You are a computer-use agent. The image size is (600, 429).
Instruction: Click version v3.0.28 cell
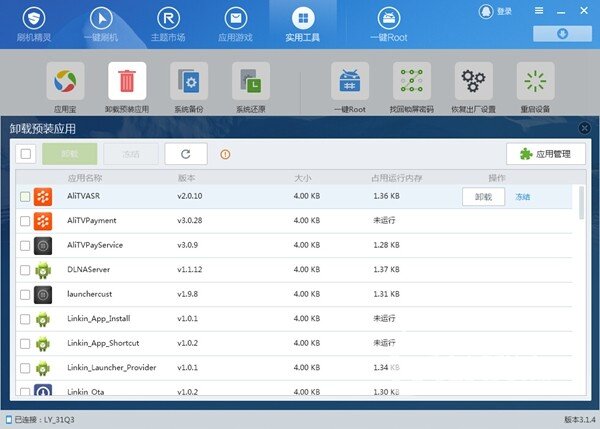click(x=190, y=220)
